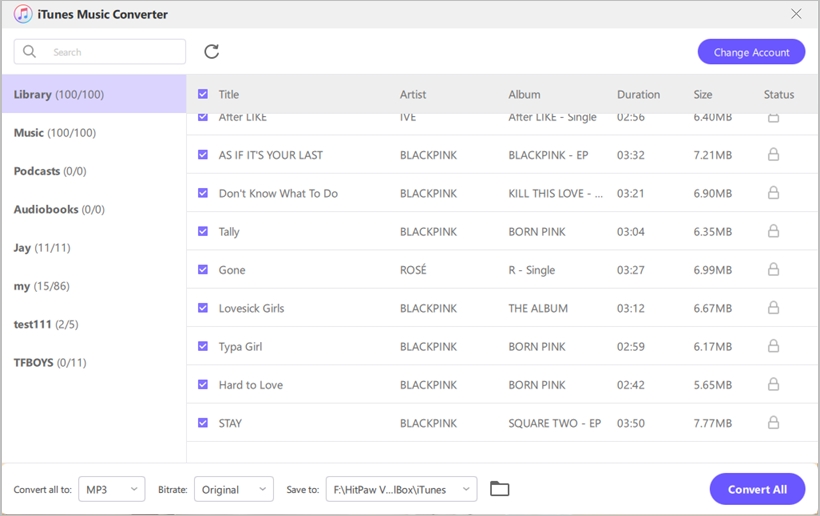Toggle the Typa Girl checkbox

[203, 346]
